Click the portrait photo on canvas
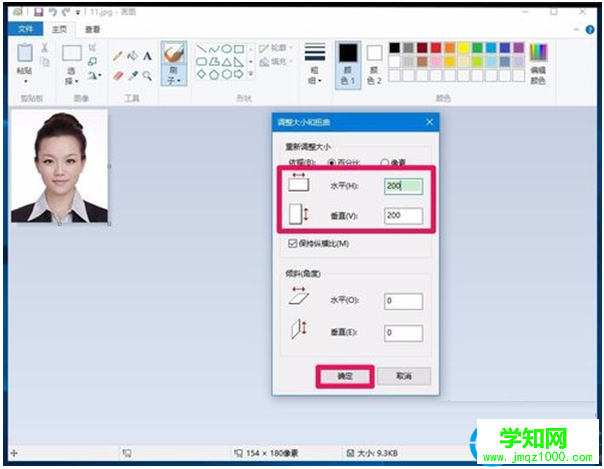604x469 pixels. click(60, 166)
